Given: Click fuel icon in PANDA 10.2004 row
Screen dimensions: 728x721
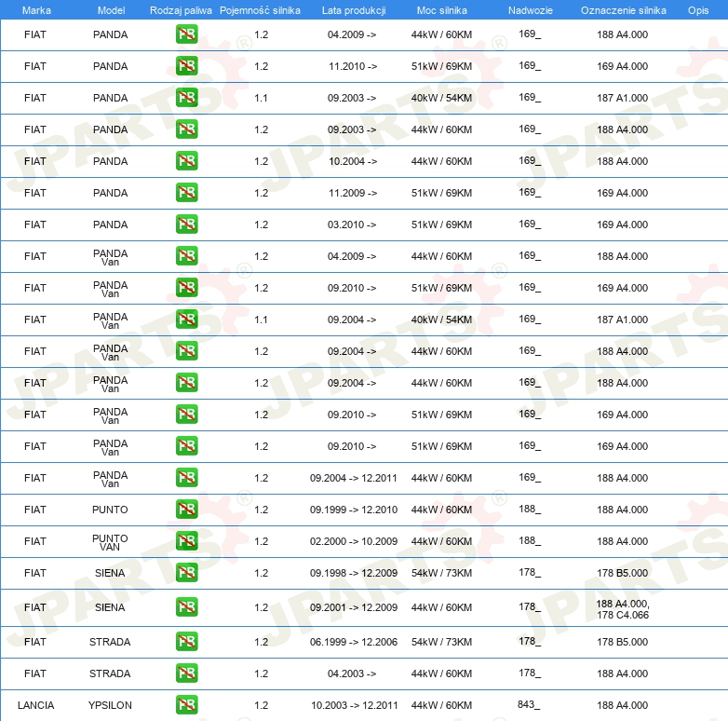Looking at the screenshot, I should tap(186, 161).
